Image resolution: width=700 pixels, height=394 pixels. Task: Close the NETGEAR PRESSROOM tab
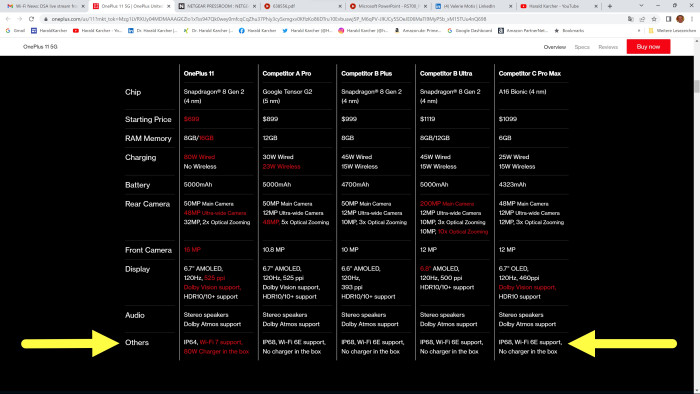[x=254, y=6]
